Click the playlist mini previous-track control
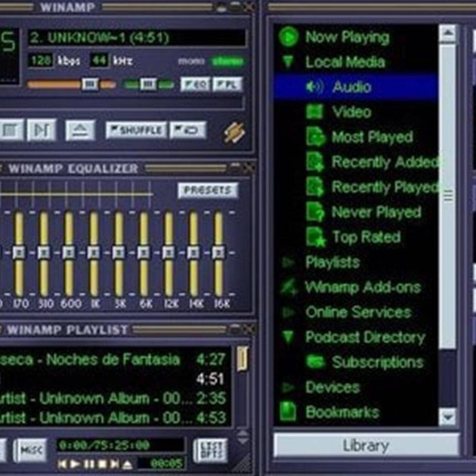The width and height of the screenshot is (476, 476). tap(62, 464)
